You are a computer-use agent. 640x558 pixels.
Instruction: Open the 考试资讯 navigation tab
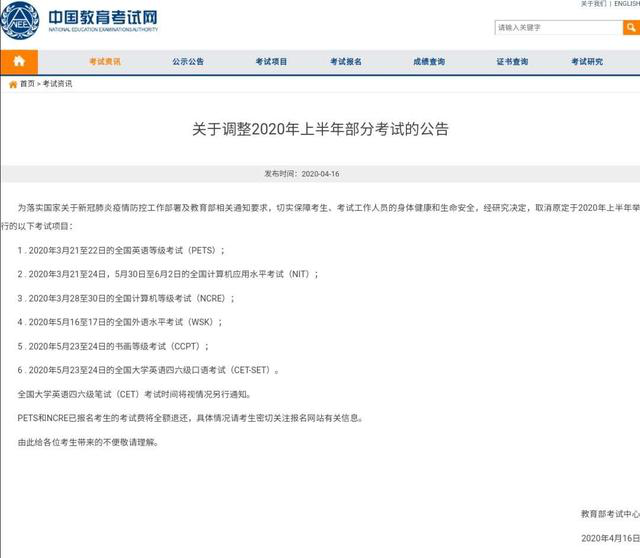(x=104, y=62)
